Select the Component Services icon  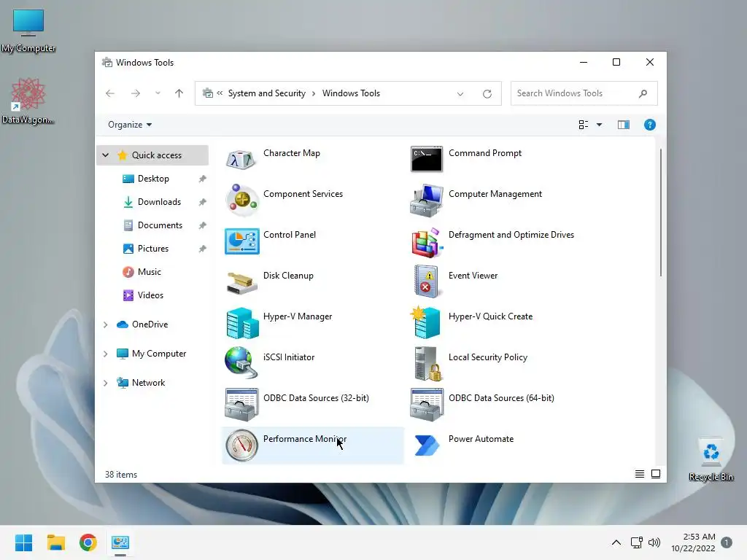pos(241,200)
